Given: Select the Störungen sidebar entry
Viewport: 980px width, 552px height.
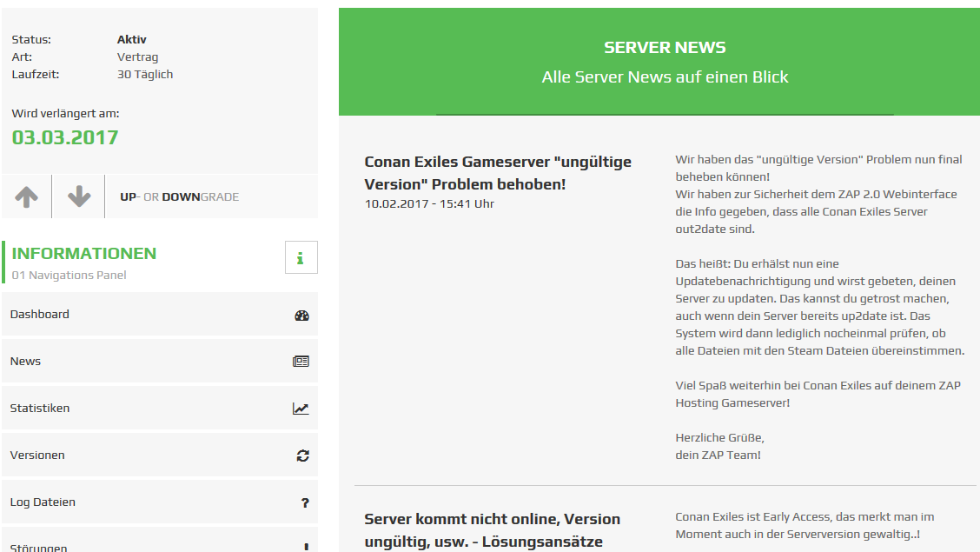Looking at the screenshot, I should coord(38,547).
